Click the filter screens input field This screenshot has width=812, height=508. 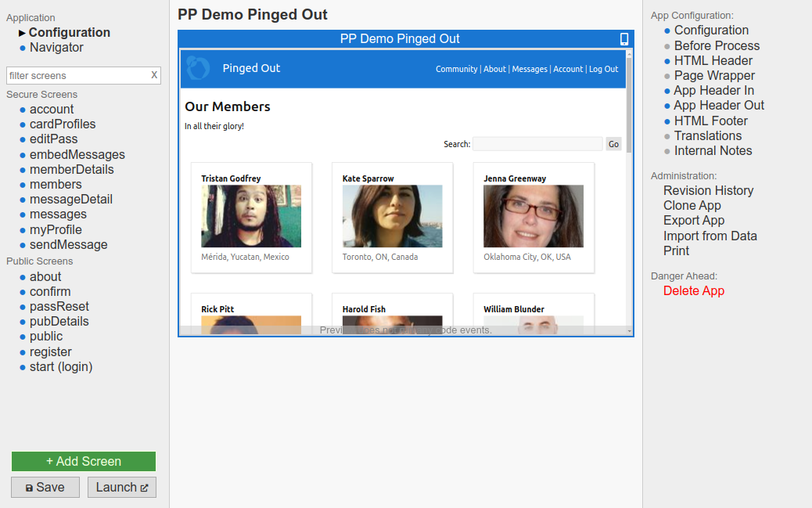click(x=77, y=75)
